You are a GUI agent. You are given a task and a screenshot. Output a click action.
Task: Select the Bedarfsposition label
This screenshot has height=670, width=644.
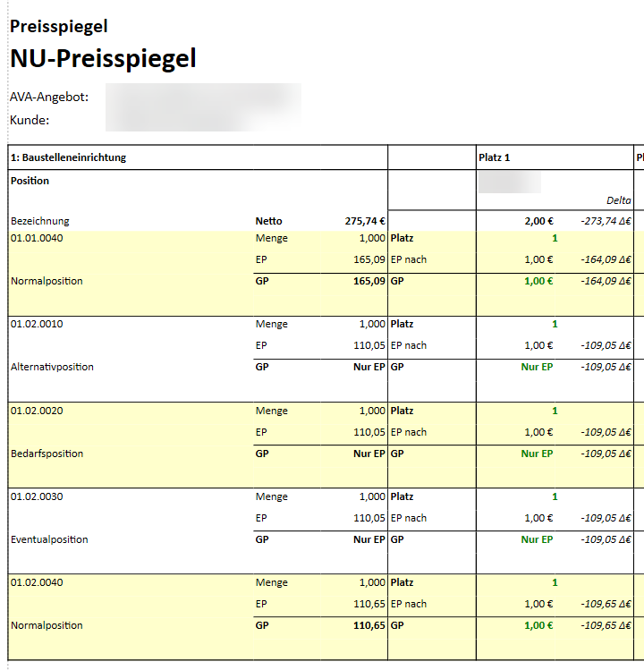47,454
